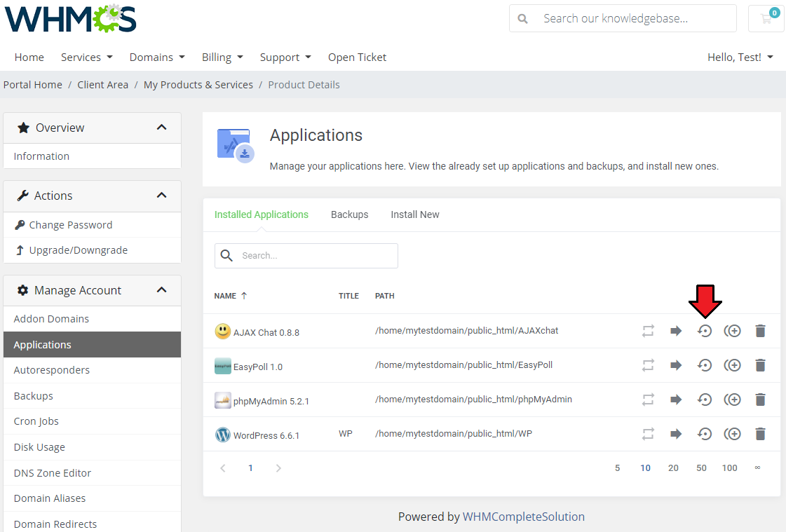786x532 pixels.
Task: Click backup restore icon for AJAX Chat
Action: [x=704, y=331]
